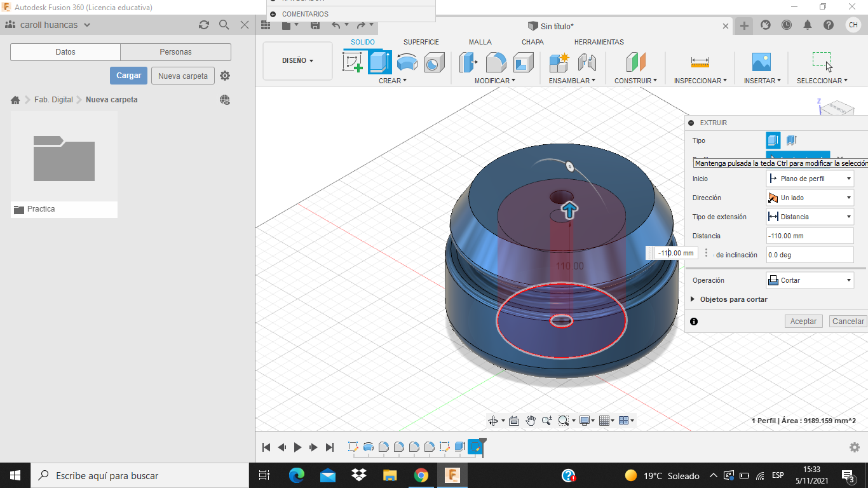Click the blue extrude distance arrow manipulator
Screen dimensions: 868x488
(570, 211)
